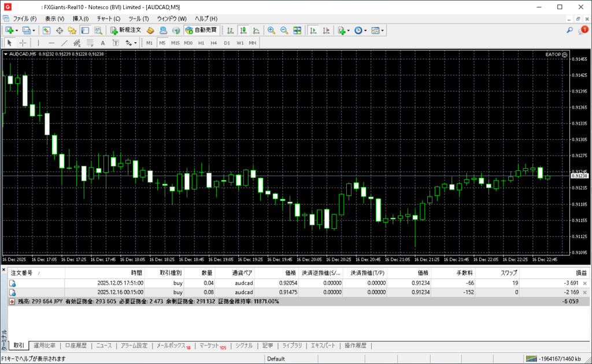Open the チャート (C) menu
The height and width of the screenshot is (364, 592).
(x=108, y=18)
